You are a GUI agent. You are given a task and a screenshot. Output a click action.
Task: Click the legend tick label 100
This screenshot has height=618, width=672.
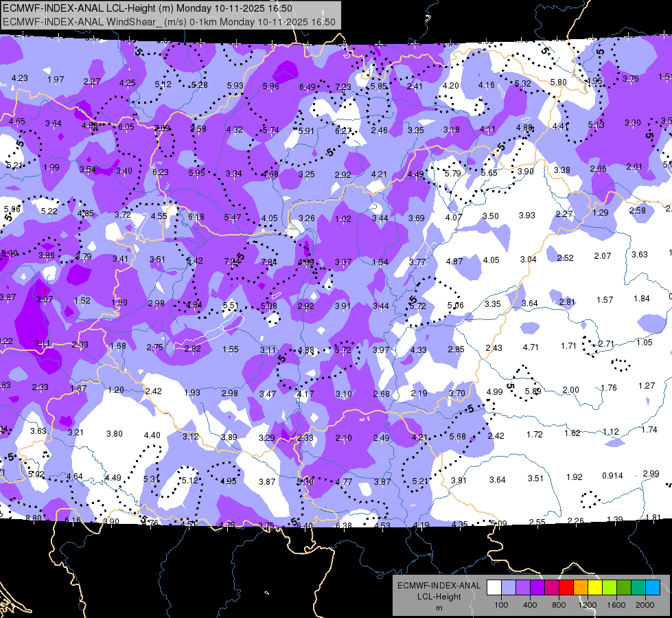[x=501, y=605]
